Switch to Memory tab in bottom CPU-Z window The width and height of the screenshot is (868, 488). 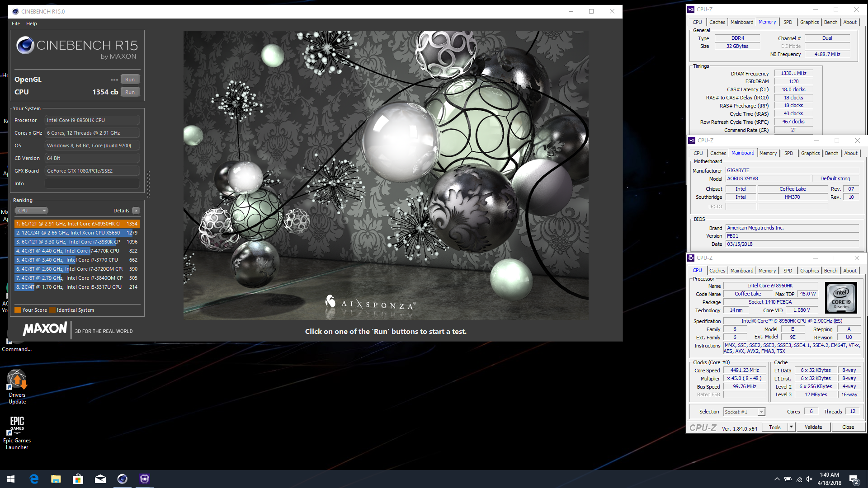click(767, 271)
